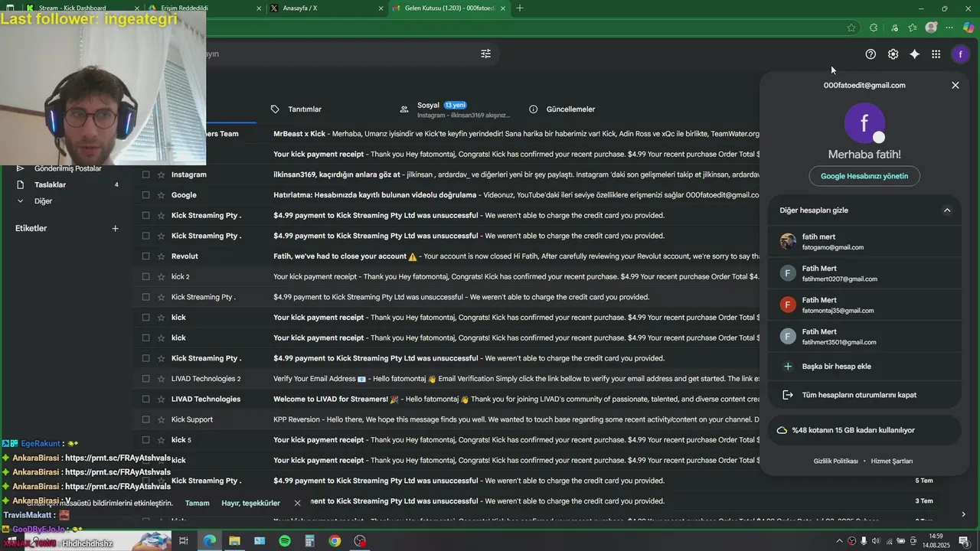Select checkbox for 'LIVAD Technologies 2' email

(x=145, y=379)
